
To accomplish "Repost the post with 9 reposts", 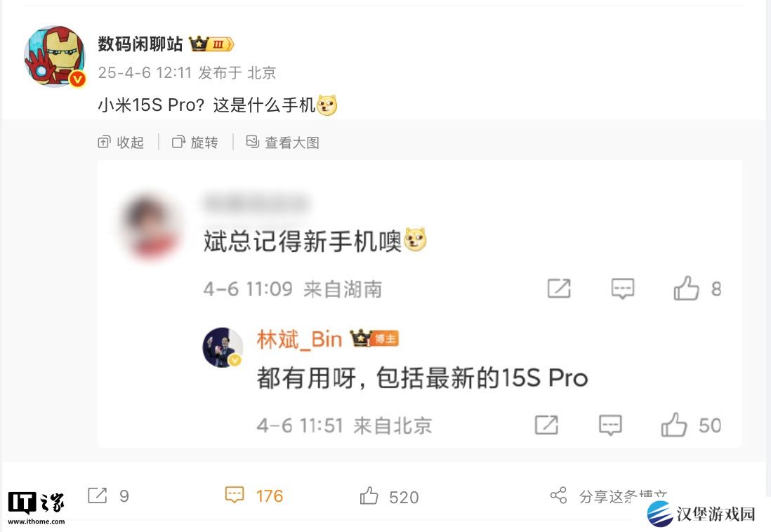I will pyautogui.click(x=108, y=496).
